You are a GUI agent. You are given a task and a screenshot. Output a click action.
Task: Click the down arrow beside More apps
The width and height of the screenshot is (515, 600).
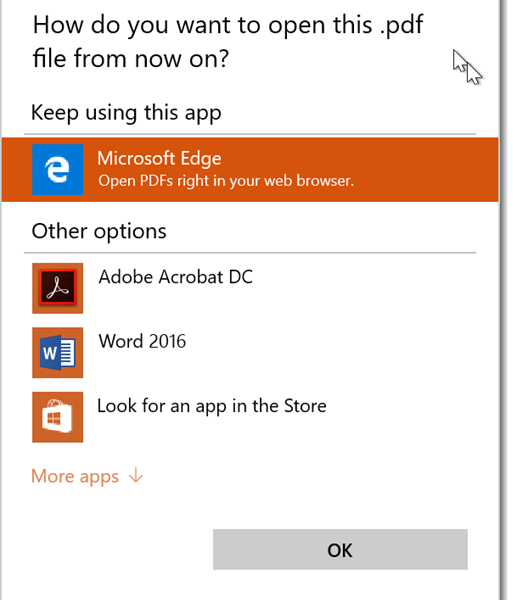click(x=136, y=476)
